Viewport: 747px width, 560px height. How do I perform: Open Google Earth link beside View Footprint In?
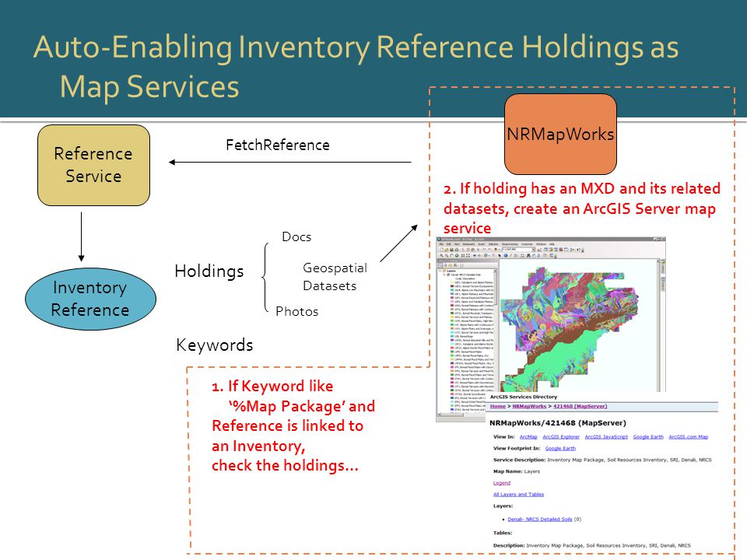coord(560,448)
